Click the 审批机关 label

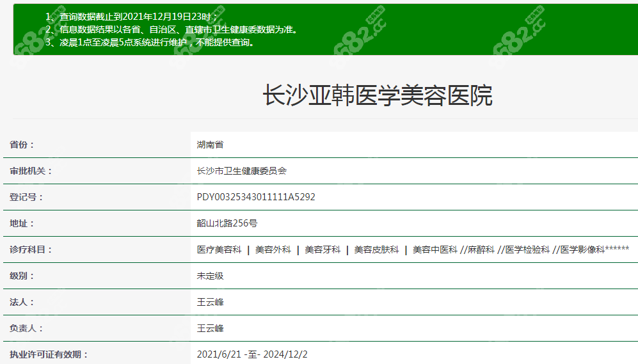tap(31, 171)
